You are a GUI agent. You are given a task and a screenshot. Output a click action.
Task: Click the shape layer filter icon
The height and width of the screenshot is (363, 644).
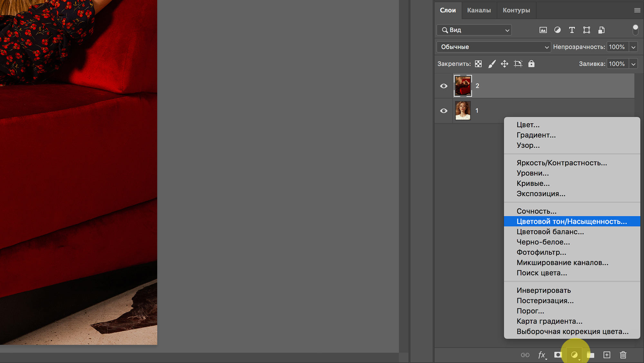pyautogui.click(x=586, y=30)
